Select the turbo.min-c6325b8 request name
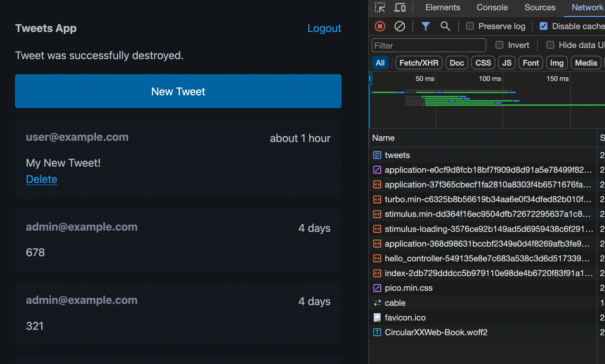Viewport: 605px width, 364px height. [x=488, y=199]
